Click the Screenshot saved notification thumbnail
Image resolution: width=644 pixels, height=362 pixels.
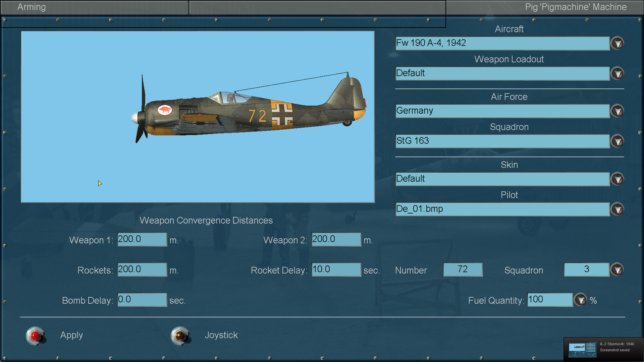coord(582,350)
